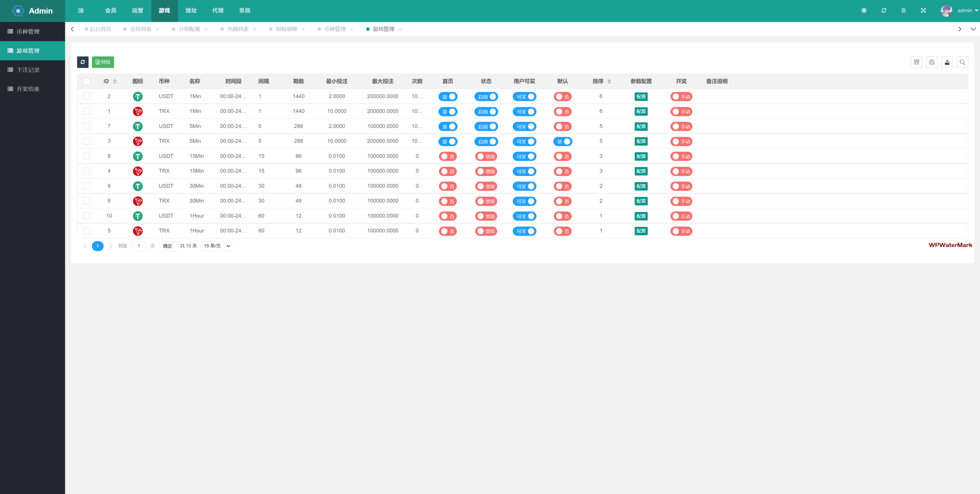This screenshot has height=494, width=980.
Task: Click the table search magnifier icon
Action: [962, 62]
